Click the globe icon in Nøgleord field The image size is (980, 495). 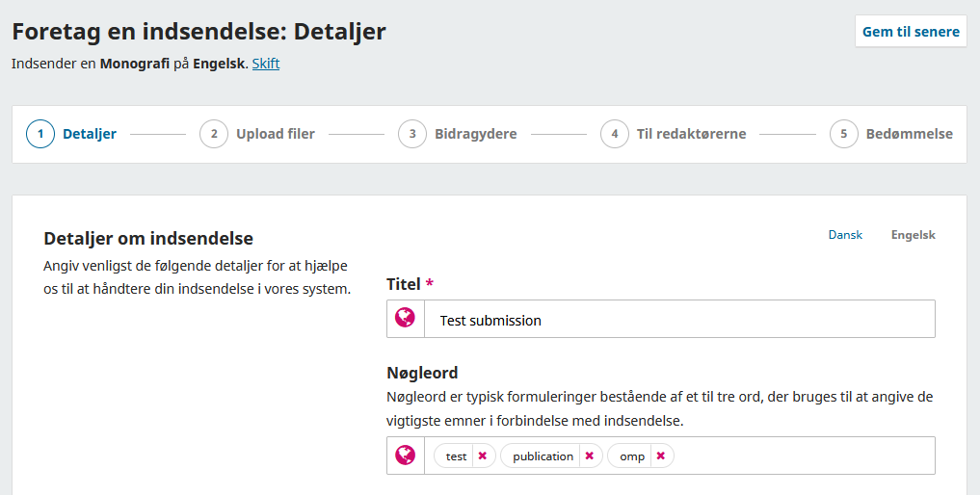(405, 455)
